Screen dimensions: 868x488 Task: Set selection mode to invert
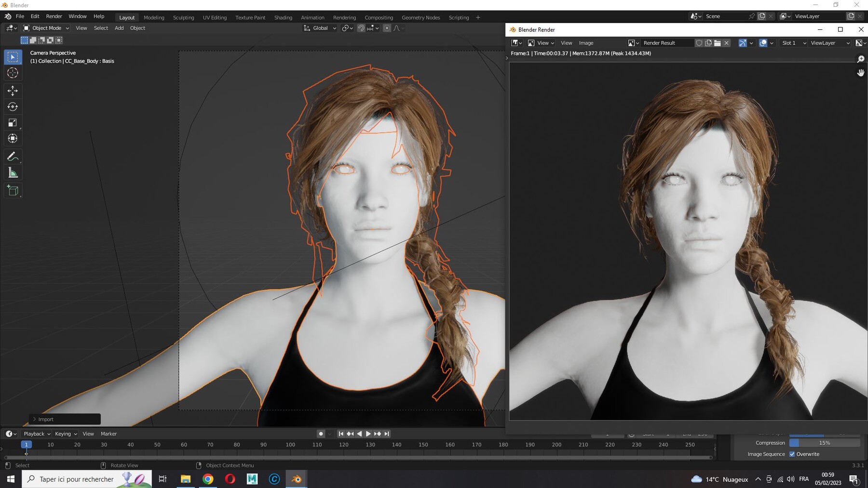(50, 40)
